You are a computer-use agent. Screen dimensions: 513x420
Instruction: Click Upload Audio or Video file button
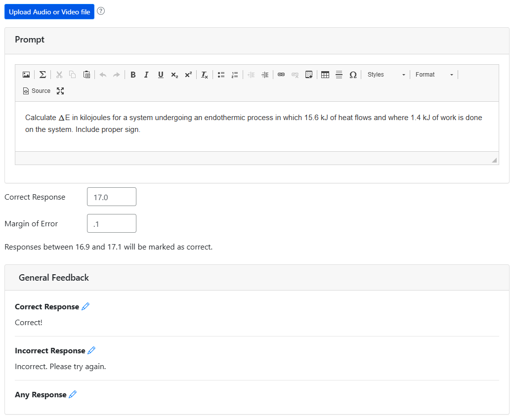pos(49,12)
